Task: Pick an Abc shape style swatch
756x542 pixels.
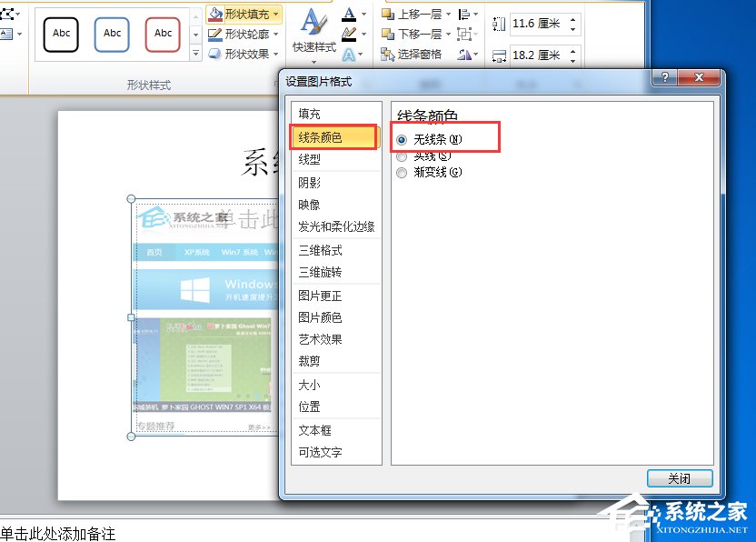Action: pos(60,34)
